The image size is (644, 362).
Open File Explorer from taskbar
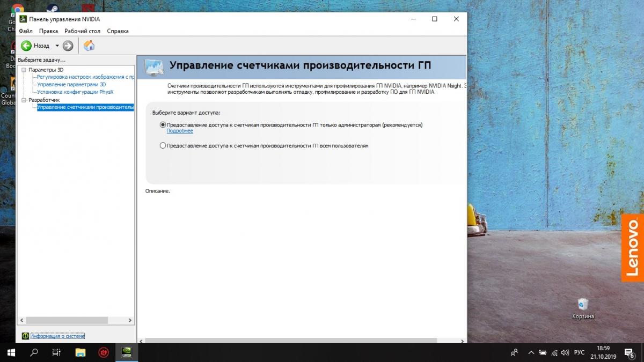[80, 352]
